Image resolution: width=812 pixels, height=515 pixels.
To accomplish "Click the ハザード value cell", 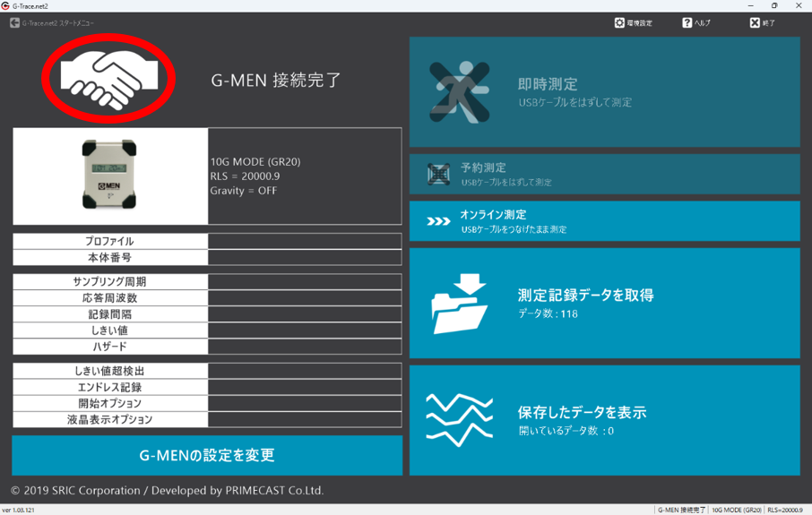I will 305,347.
